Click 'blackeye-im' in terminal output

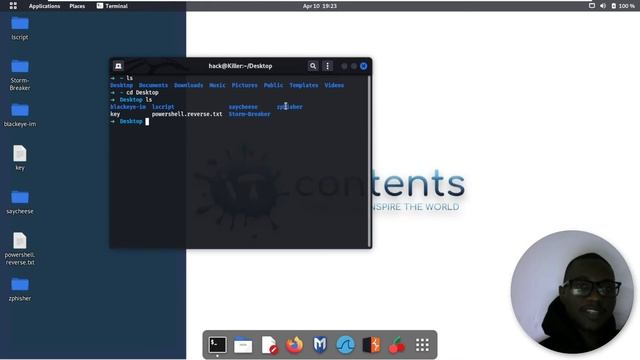pyautogui.click(x=128, y=107)
